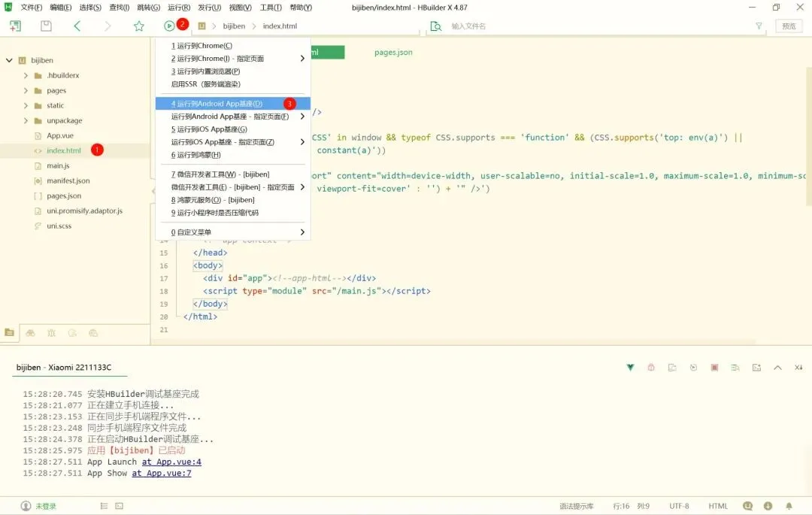
Task: Open the App.vue:4 log link
Action: 171,462
